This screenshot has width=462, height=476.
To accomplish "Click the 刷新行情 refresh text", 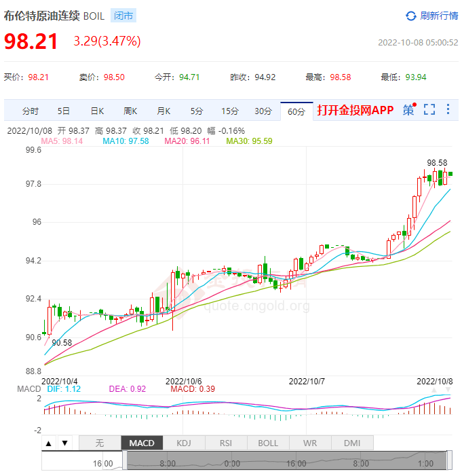I will tap(439, 16).
